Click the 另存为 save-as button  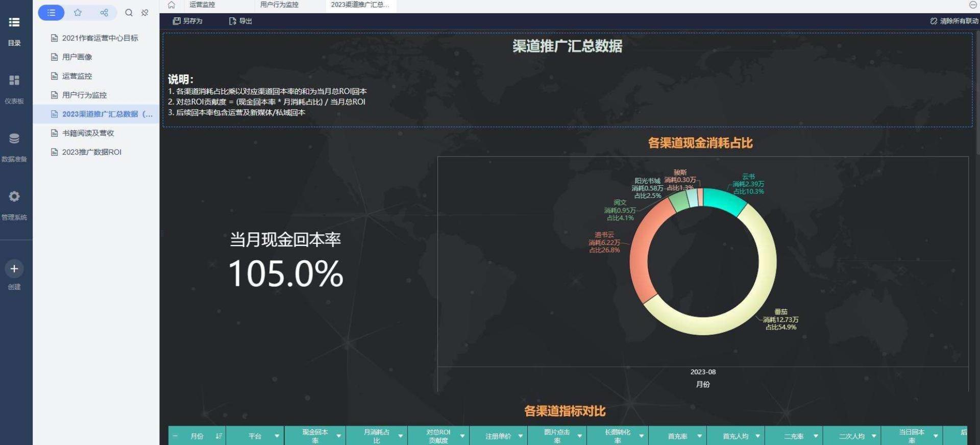pos(188,21)
